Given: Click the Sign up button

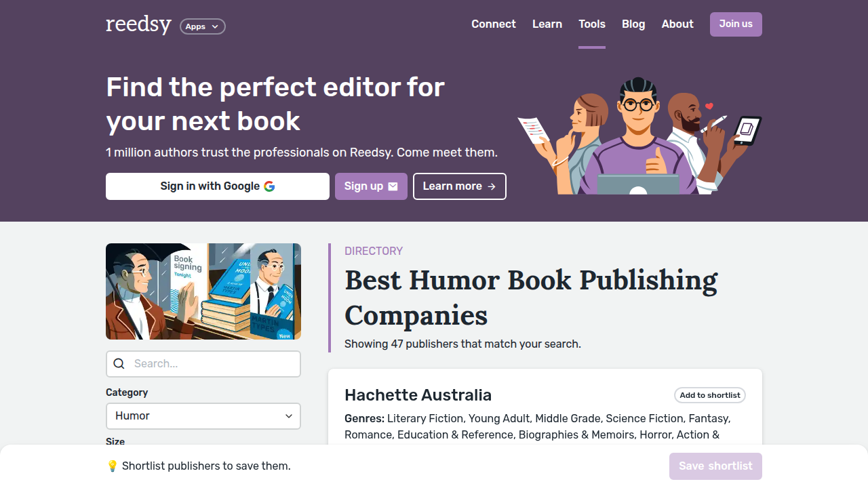Looking at the screenshot, I should tap(371, 186).
